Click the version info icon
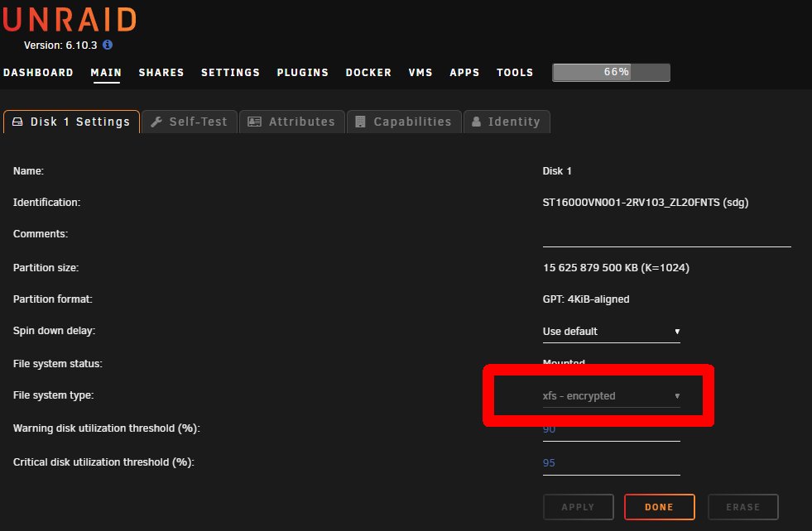Screen dimensions: 812x531 point(108,45)
